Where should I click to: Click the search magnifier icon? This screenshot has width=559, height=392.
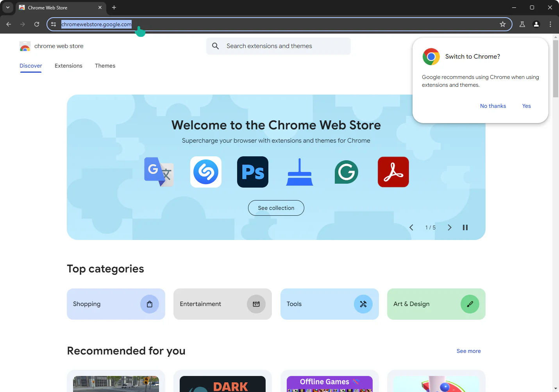click(x=215, y=46)
